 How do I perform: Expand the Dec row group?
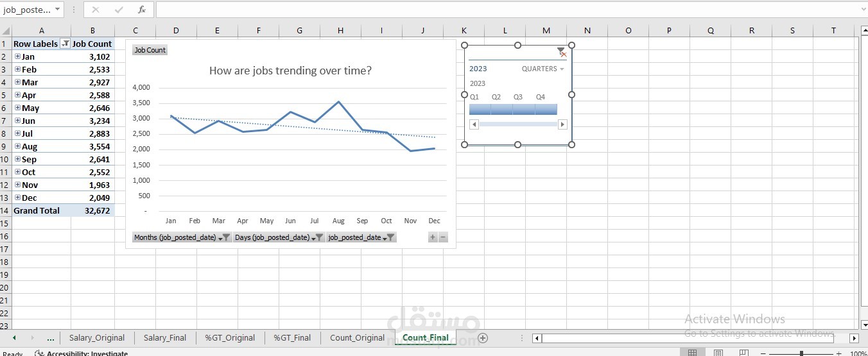(x=17, y=198)
